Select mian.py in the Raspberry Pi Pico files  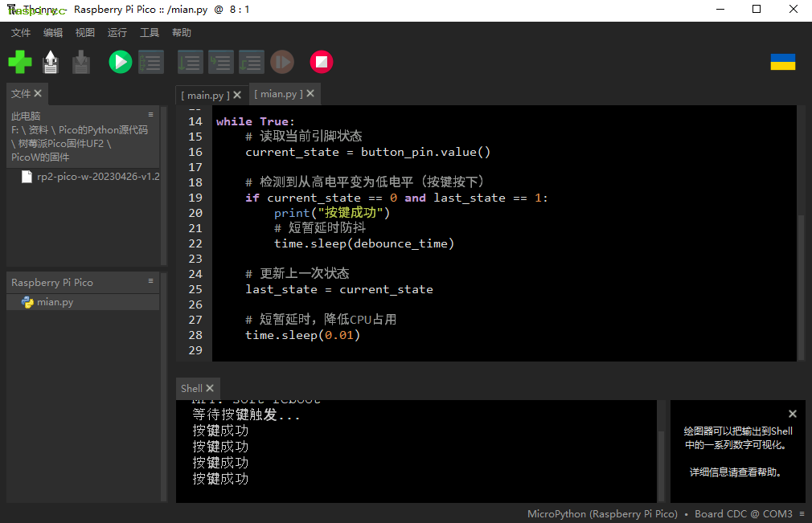click(x=55, y=302)
